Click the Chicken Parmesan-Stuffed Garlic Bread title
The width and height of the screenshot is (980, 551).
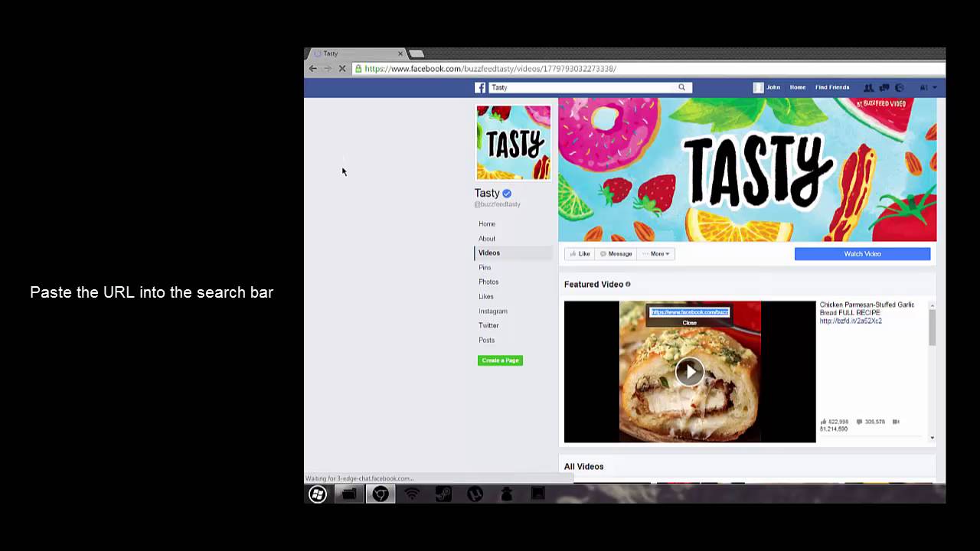(x=867, y=308)
